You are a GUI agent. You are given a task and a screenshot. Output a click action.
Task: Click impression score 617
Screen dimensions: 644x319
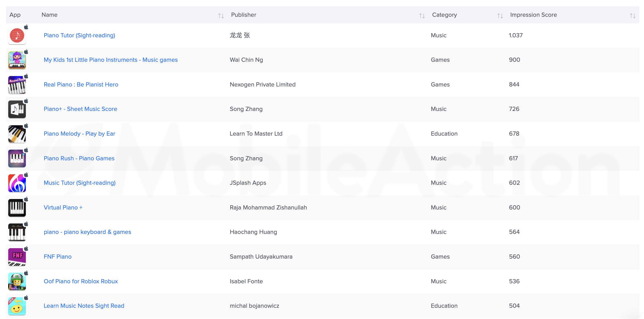pos(513,158)
